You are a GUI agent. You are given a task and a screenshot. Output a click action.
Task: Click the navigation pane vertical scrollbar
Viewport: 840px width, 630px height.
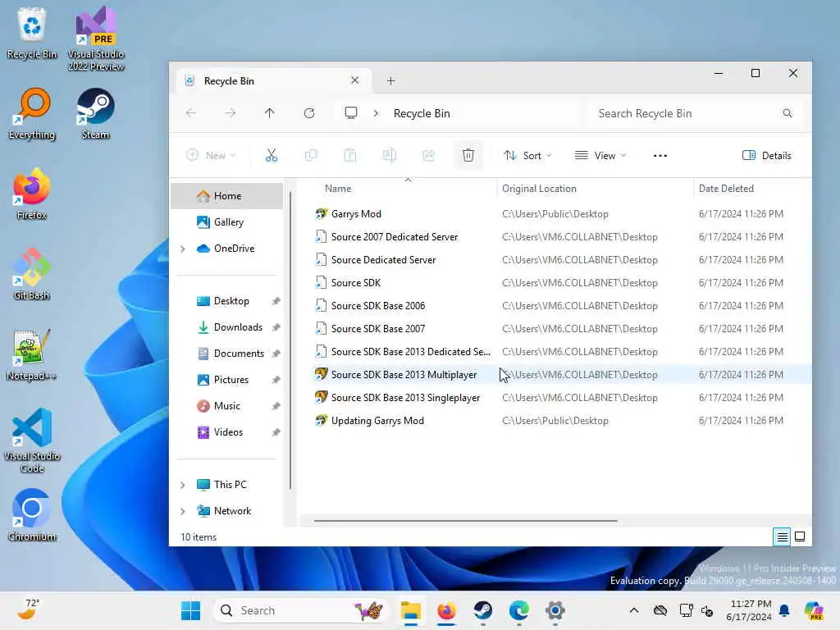point(290,340)
